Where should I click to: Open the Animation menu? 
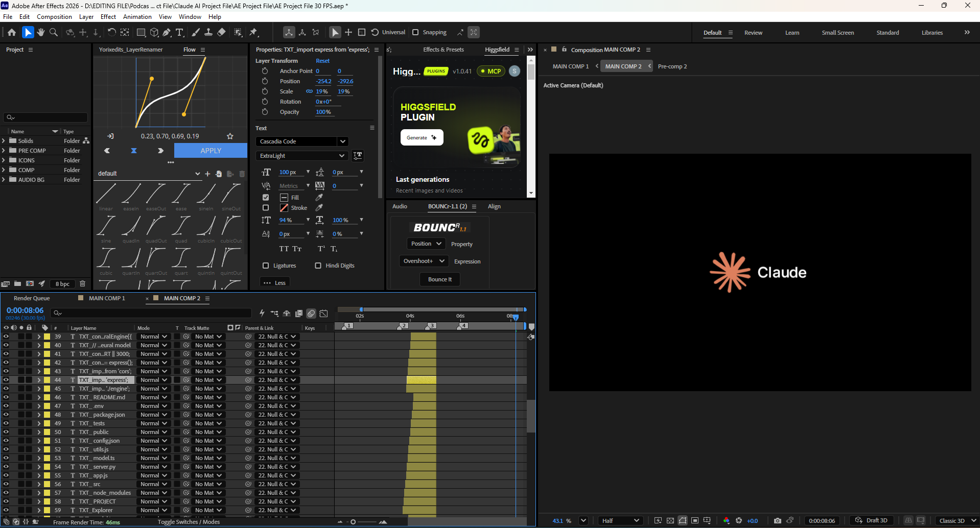pyautogui.click(x=137, y=17)
